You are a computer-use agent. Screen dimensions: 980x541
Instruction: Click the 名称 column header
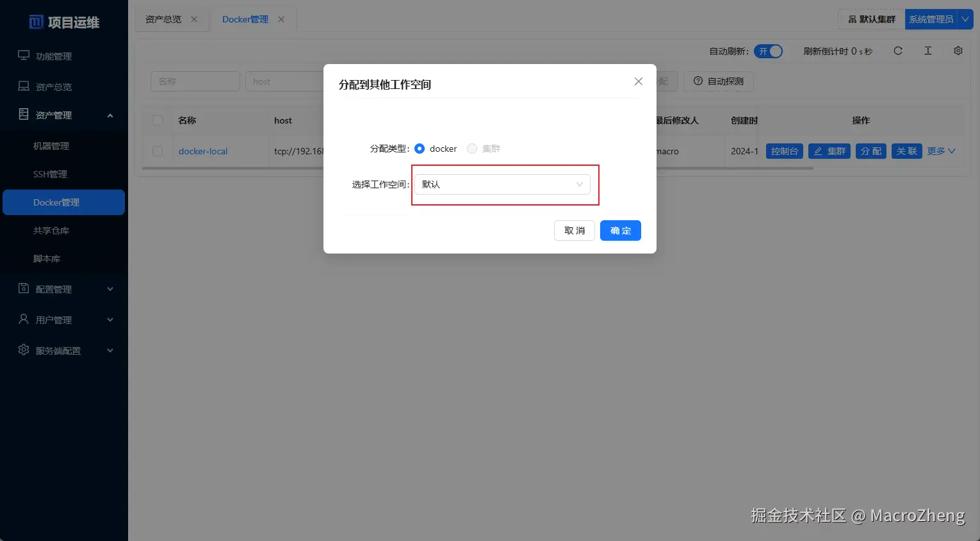click(187, 120)
